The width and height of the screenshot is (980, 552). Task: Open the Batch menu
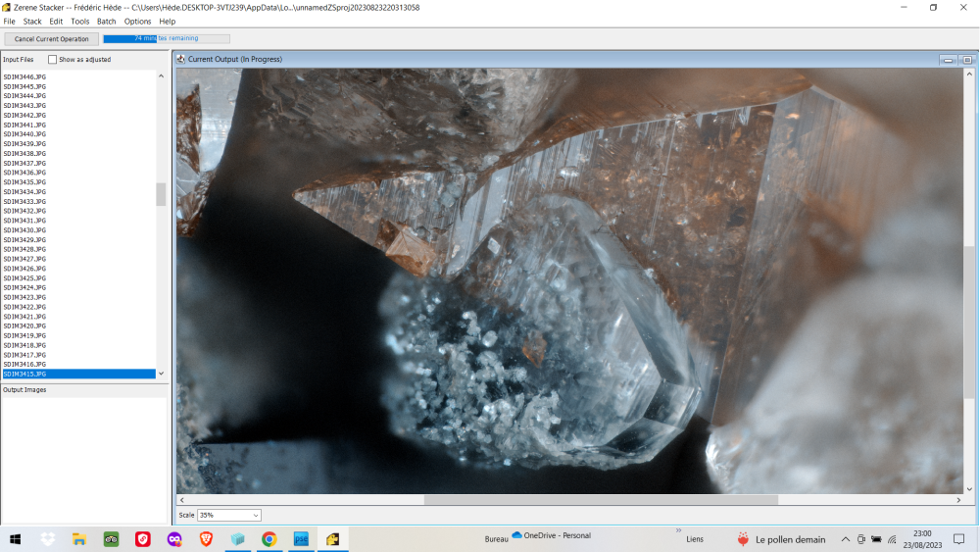106,21
